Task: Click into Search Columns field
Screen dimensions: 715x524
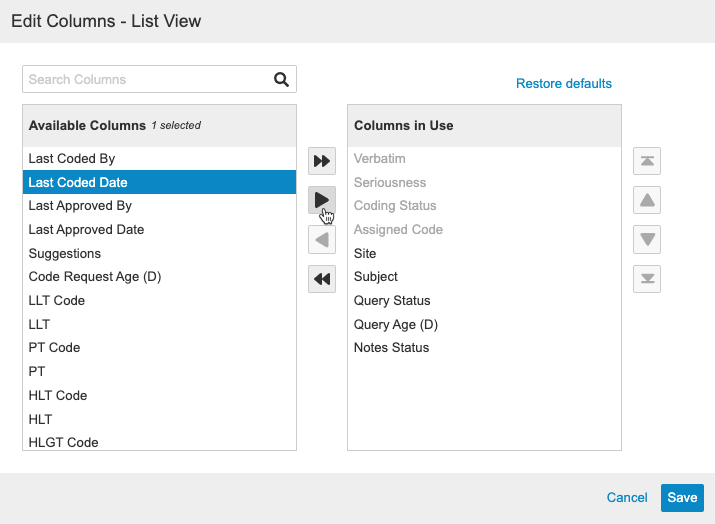Action: (147, 80)
